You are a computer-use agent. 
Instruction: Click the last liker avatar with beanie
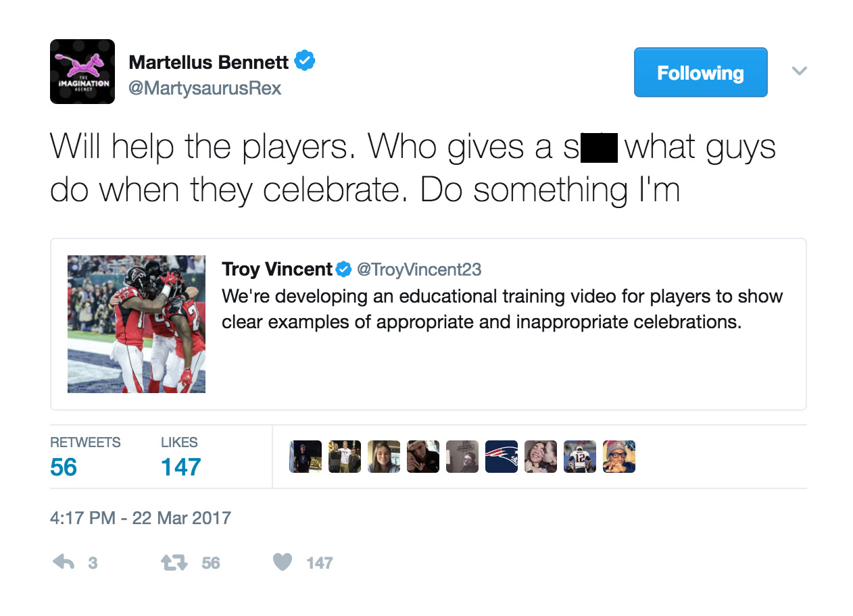point(619,457)
